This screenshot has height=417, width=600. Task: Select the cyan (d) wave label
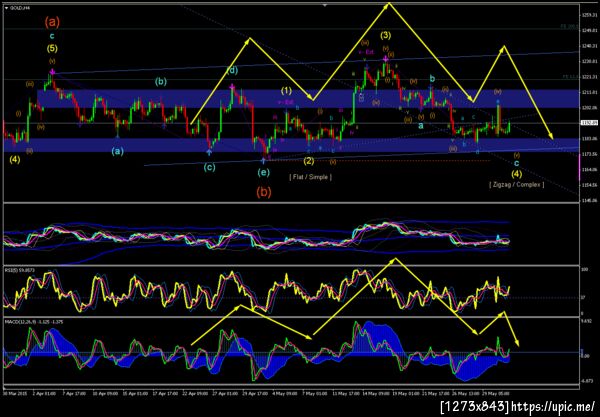pos(232,70)
